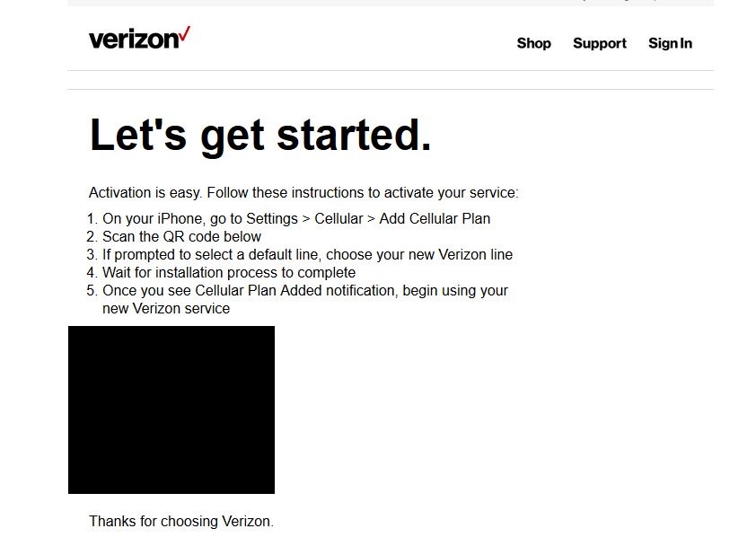Image resolution: width=756 pixels, height=555 pixels.
Task: Click the gray bar above the header
Action: pyautogui.click(x=391, y=3)
